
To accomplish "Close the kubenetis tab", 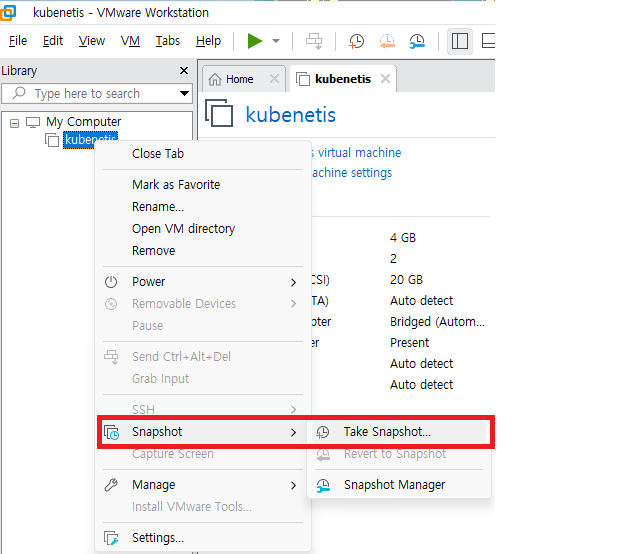I will click(x=386, y=79).
